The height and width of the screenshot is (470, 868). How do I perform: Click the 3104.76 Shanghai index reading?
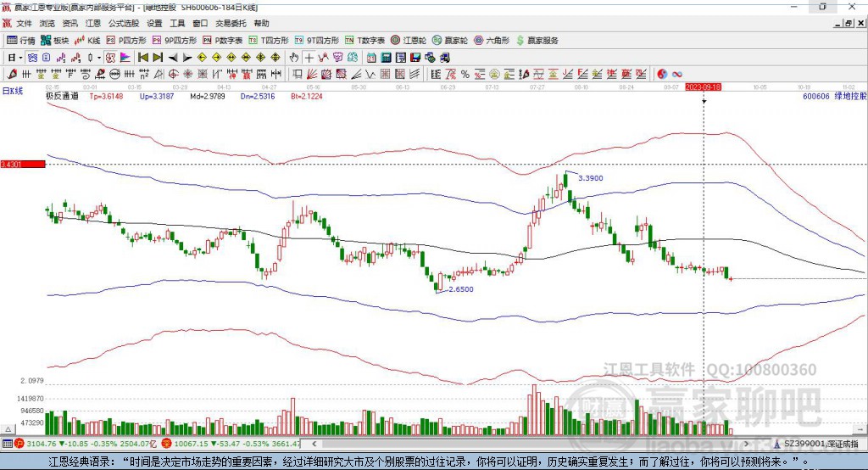pyautogui.click(x=42, y=444)
